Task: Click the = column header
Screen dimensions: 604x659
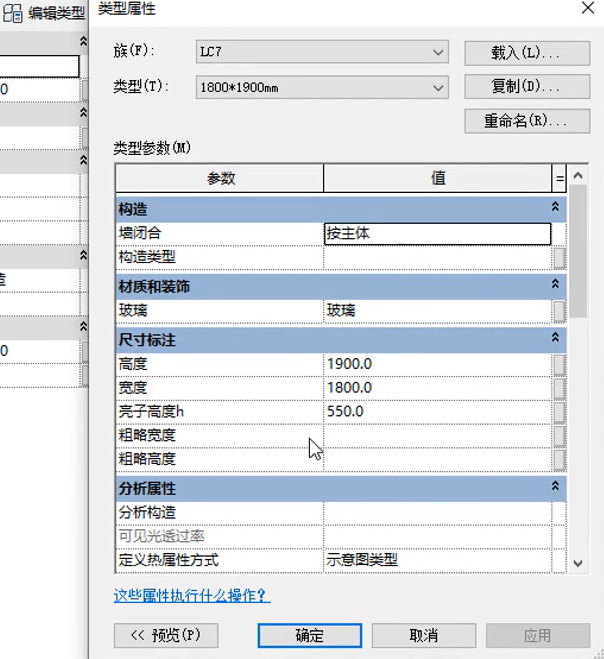Action: [559, 179]
